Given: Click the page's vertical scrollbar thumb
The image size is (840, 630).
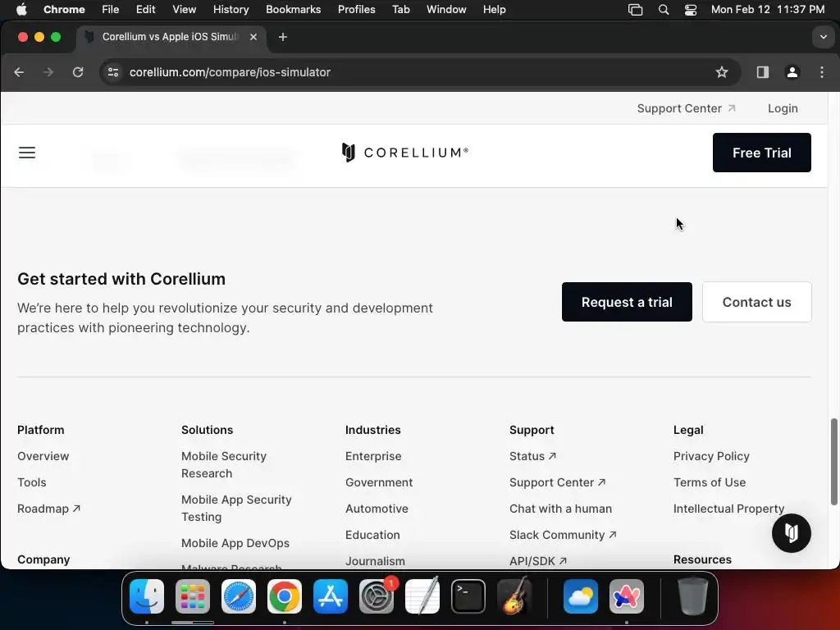Looking at the screenshot, I should [x=833, y=462].
